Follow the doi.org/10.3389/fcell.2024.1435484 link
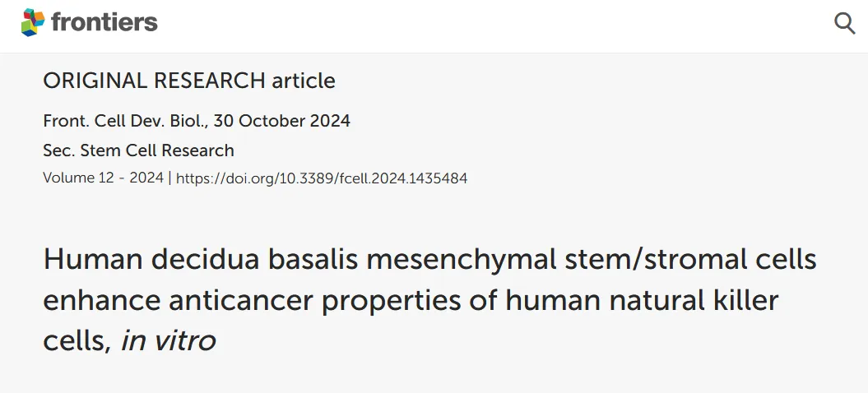 322,178
